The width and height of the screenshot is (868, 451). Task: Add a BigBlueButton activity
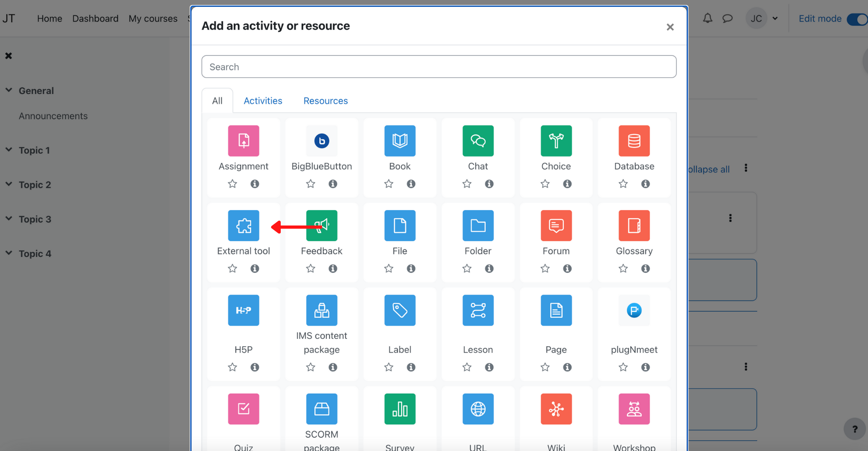click(x=322, y=141)
